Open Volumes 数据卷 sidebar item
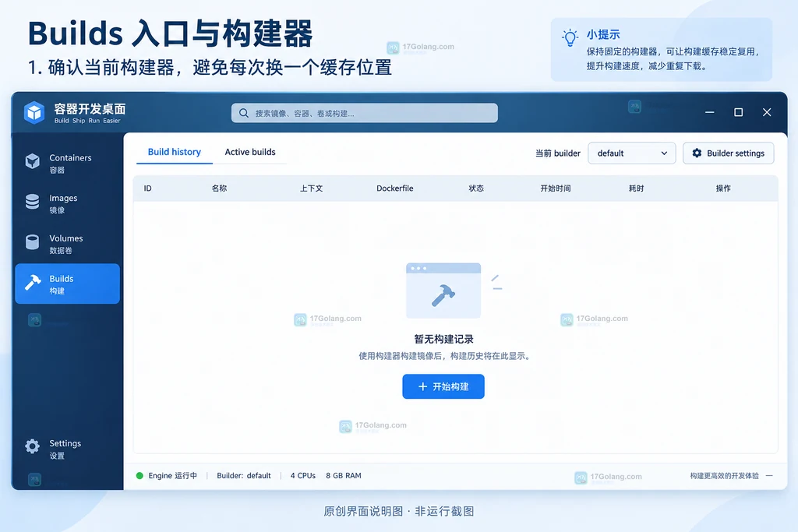 (67, 243)
